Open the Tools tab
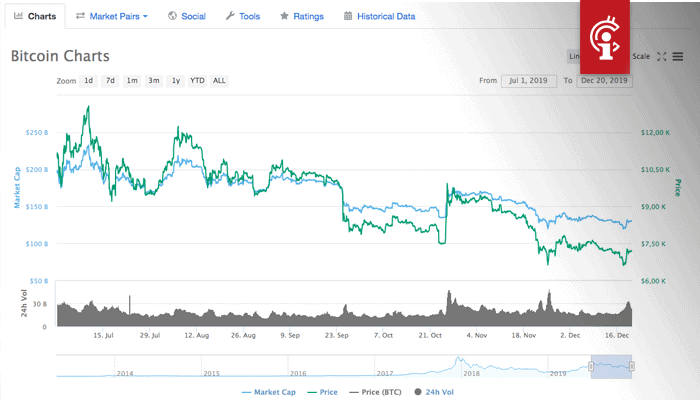 (x=243, y=16)
